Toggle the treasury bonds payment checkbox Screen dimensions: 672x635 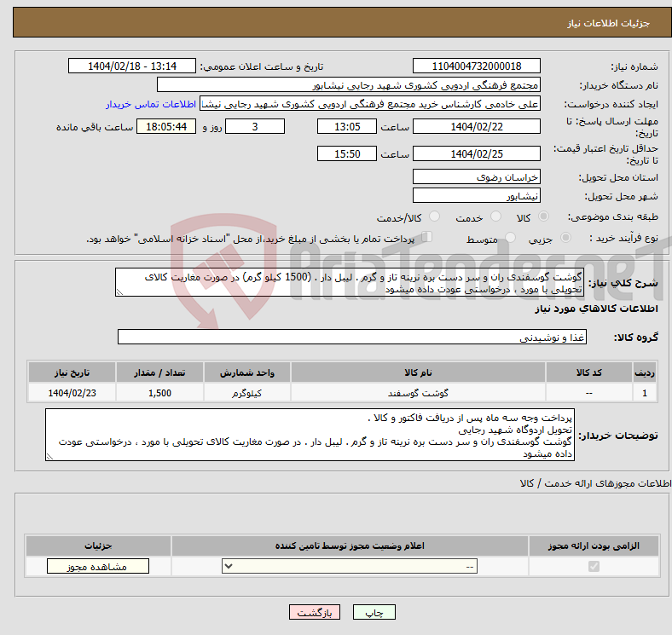[427, 237]
